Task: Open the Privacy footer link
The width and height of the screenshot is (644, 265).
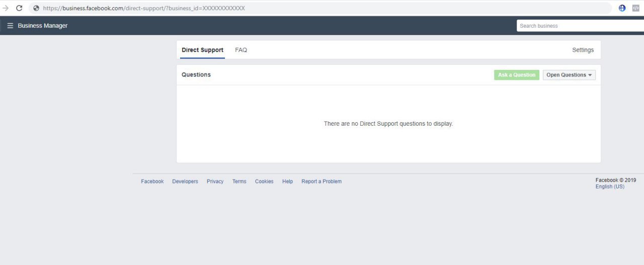Action: pos(215,182)
